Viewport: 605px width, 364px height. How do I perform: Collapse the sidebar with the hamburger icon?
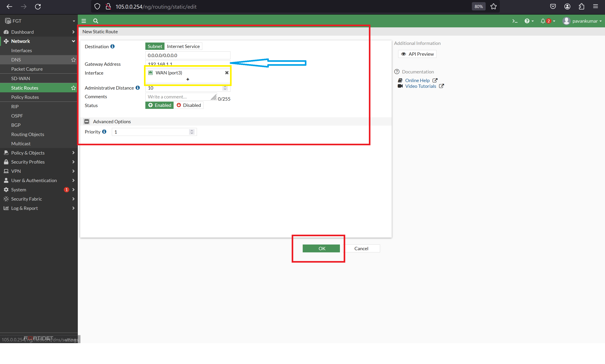tap(84, 21)
